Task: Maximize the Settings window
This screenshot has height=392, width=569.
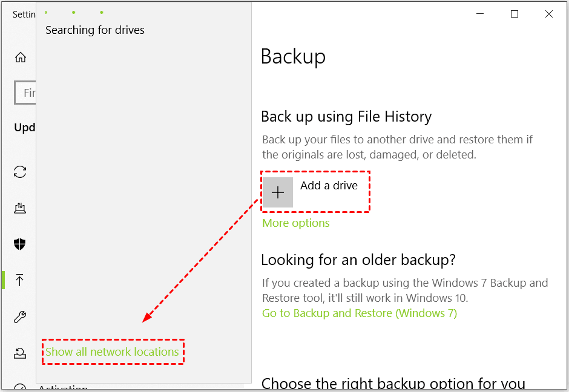Action: (515, 15)
